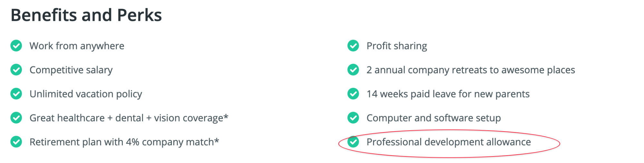The height and width of the screenshot is (163, 644).
Task: Select the Work from anywhere text
Action: click(x=77, y=46)
